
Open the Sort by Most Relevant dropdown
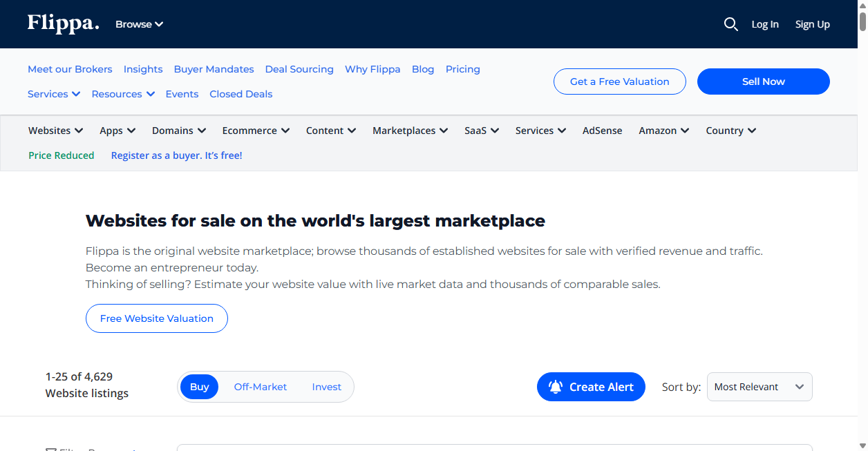click(759, 387)
